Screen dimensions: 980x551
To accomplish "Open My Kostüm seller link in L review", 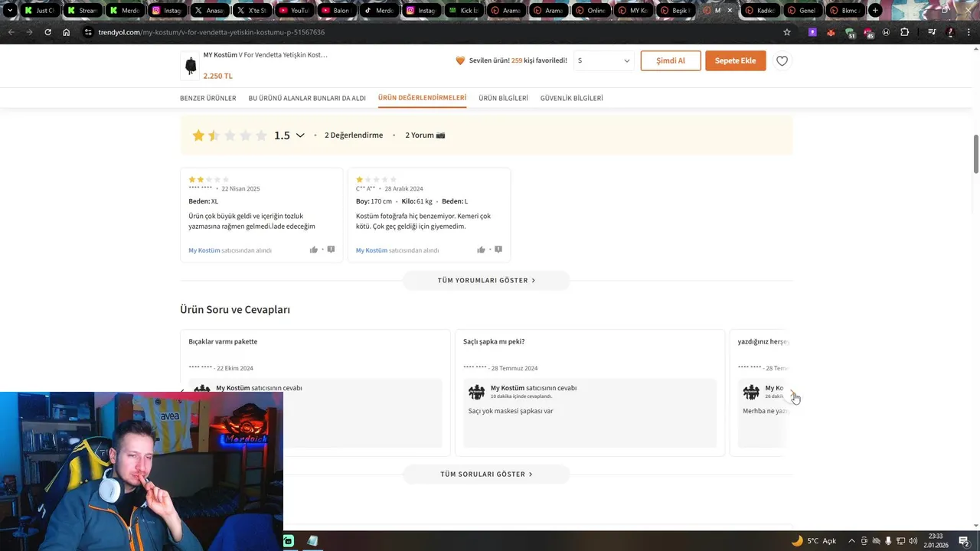I will point(371,250).
